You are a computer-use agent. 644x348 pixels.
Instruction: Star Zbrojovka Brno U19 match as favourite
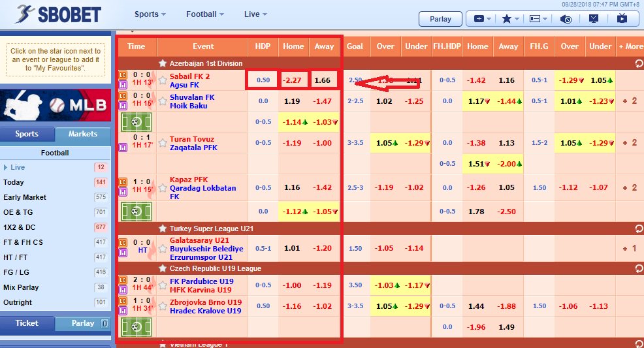click(163, 306)
